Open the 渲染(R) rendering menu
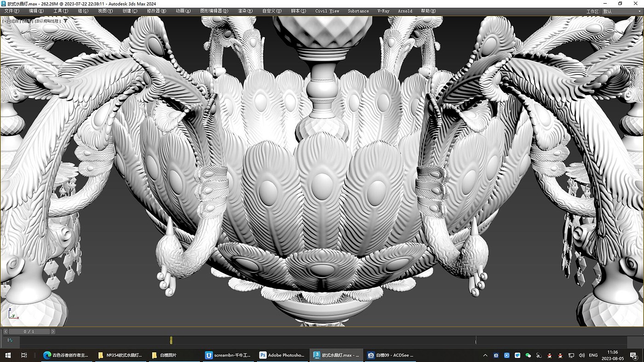Viewport: 644px width, 362px height. (245, 11)
